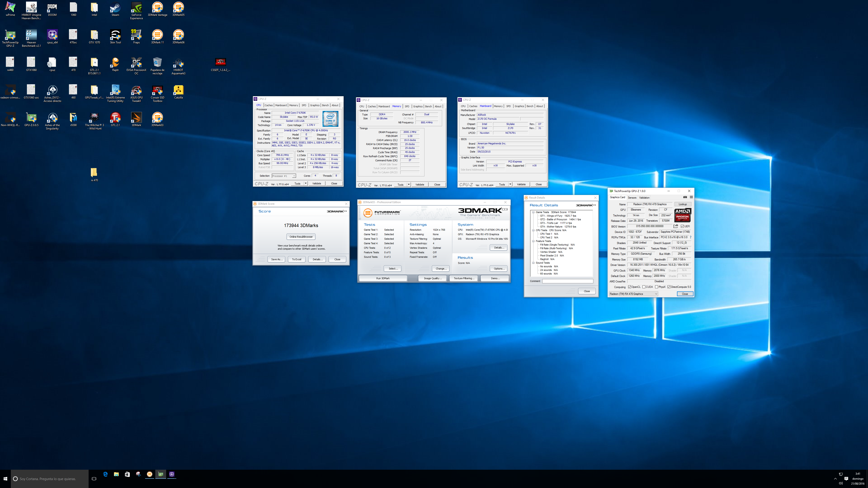The image size is (868, 488).
Task: Open The Witcher 3 Wild Hunt shortcut
Action: pyautogui.click(x=94, y=121)
